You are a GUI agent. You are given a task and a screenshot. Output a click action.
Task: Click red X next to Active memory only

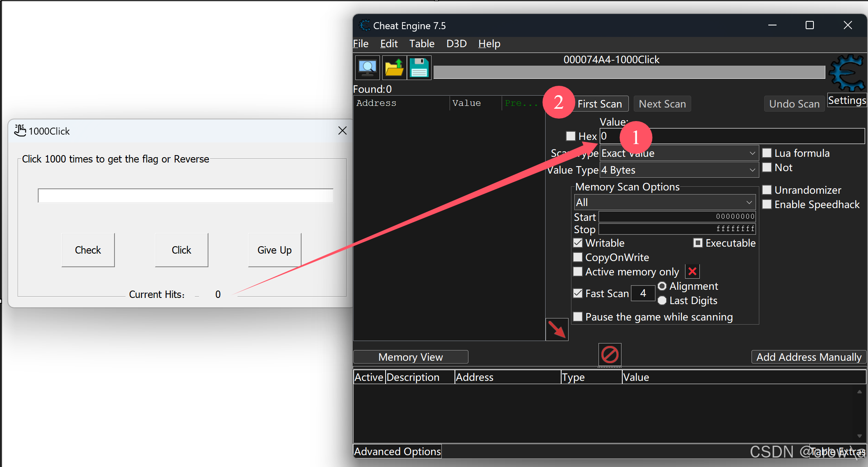pos(692,271)
